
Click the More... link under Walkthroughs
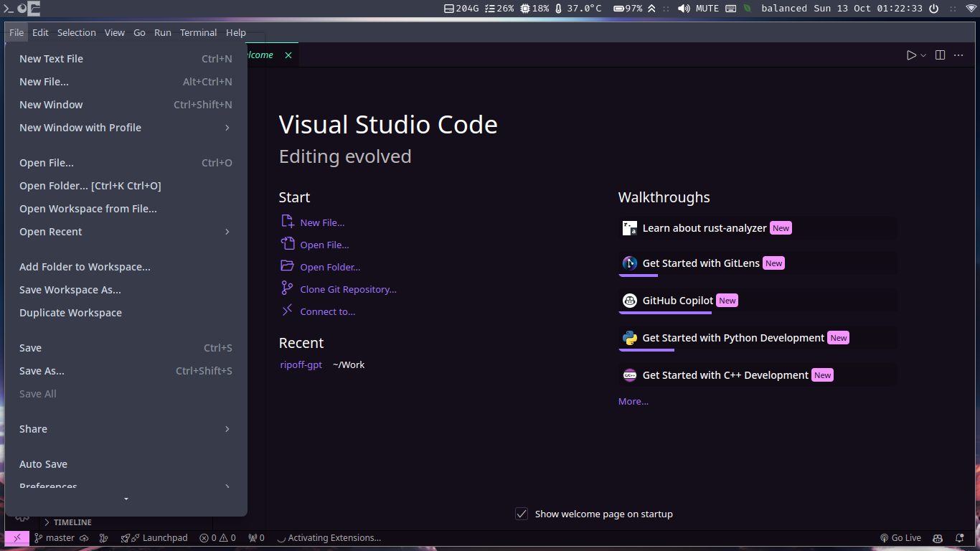click(633, 401)
